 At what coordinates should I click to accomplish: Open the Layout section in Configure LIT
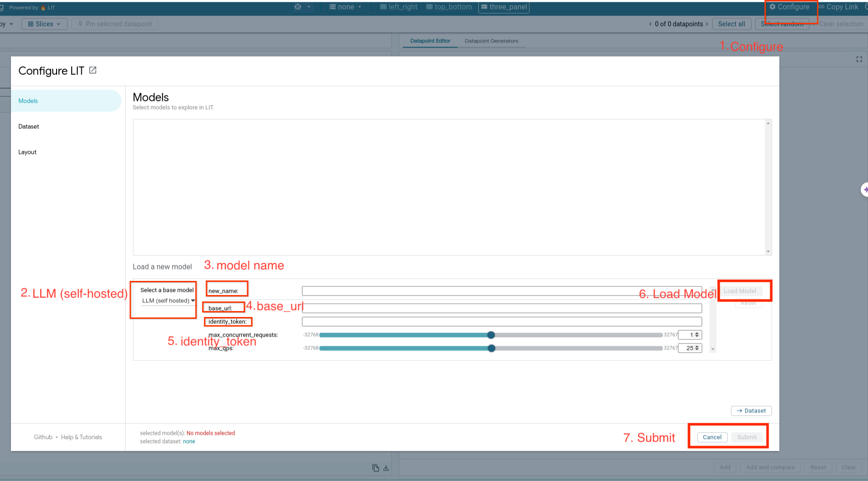point(27,152)
